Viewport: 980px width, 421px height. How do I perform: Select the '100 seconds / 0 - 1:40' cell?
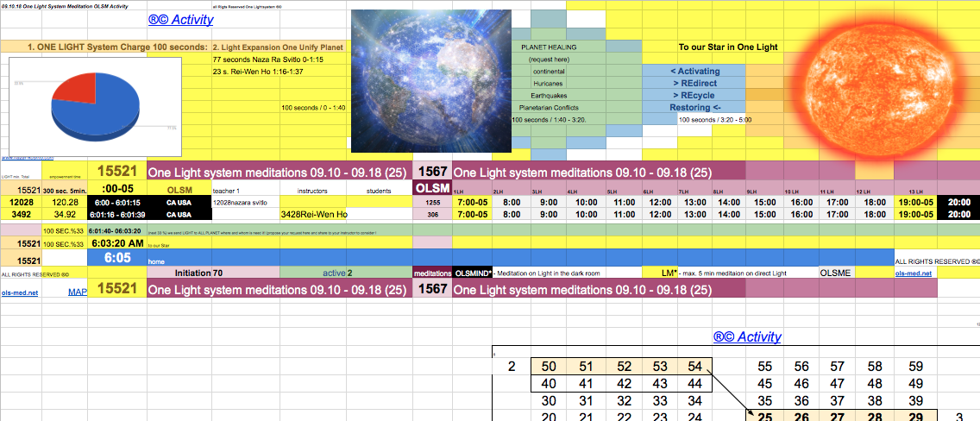(313, 108)
